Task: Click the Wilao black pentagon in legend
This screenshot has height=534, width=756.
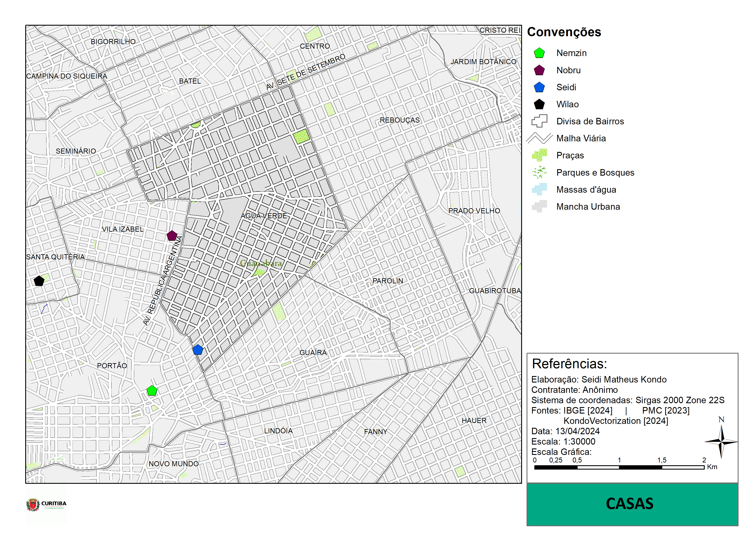Action: pos(539,105)
